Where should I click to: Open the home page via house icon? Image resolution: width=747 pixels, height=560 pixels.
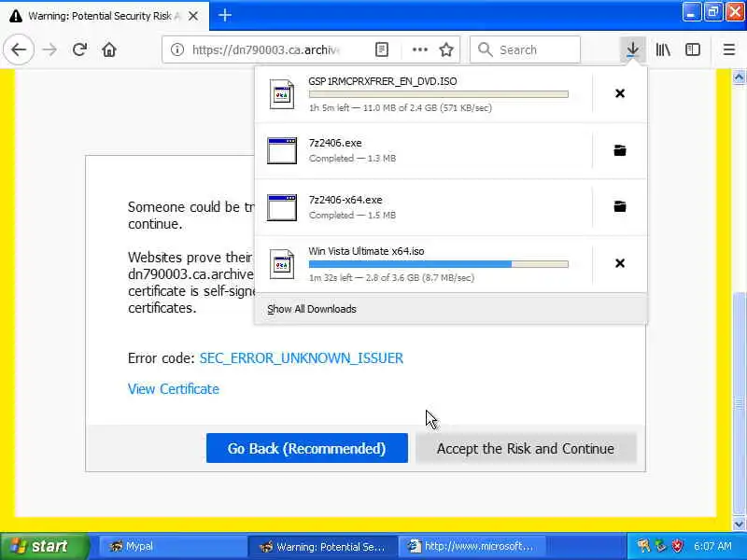tap(109, 49)
